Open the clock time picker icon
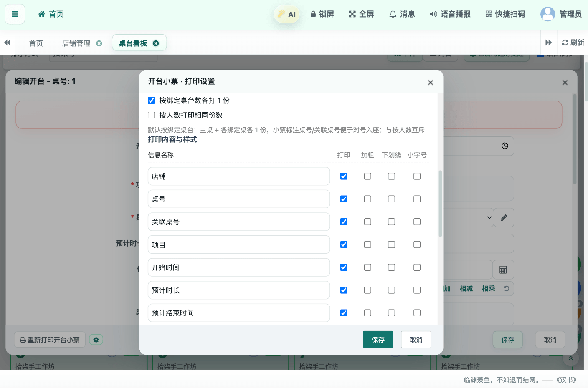 (x=505, y=146)
